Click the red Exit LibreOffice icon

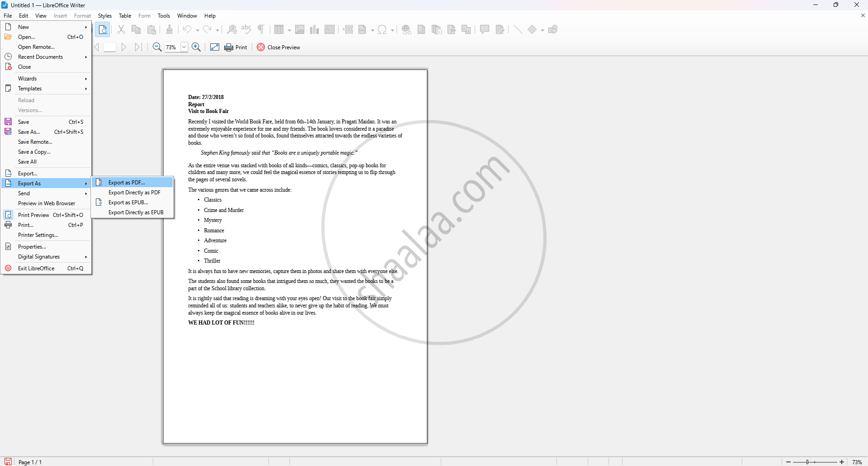click(8, 268)
